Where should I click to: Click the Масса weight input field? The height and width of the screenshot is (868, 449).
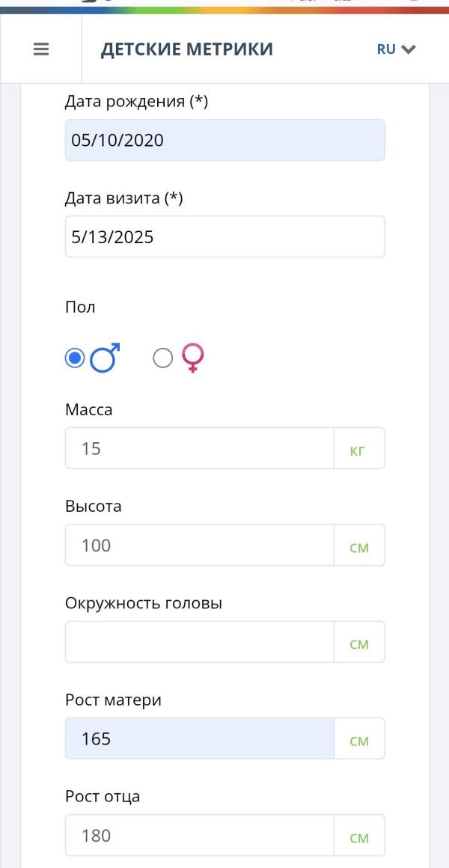pos(199,449)
